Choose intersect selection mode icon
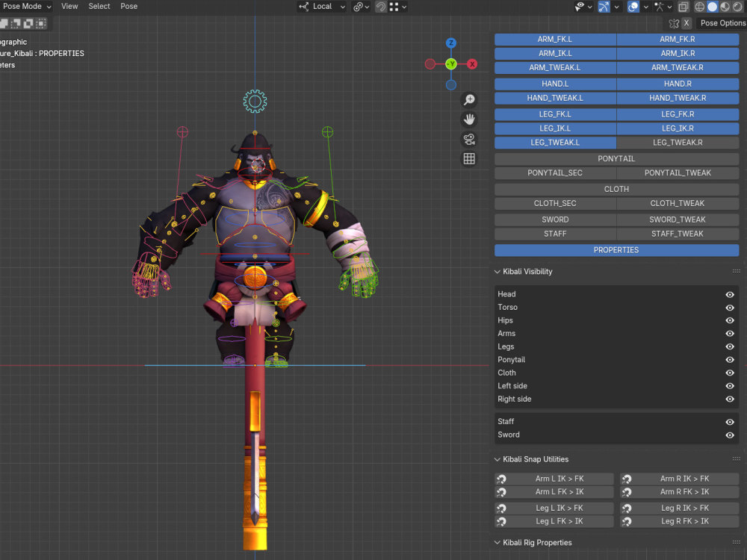 (x=41, y=23)
